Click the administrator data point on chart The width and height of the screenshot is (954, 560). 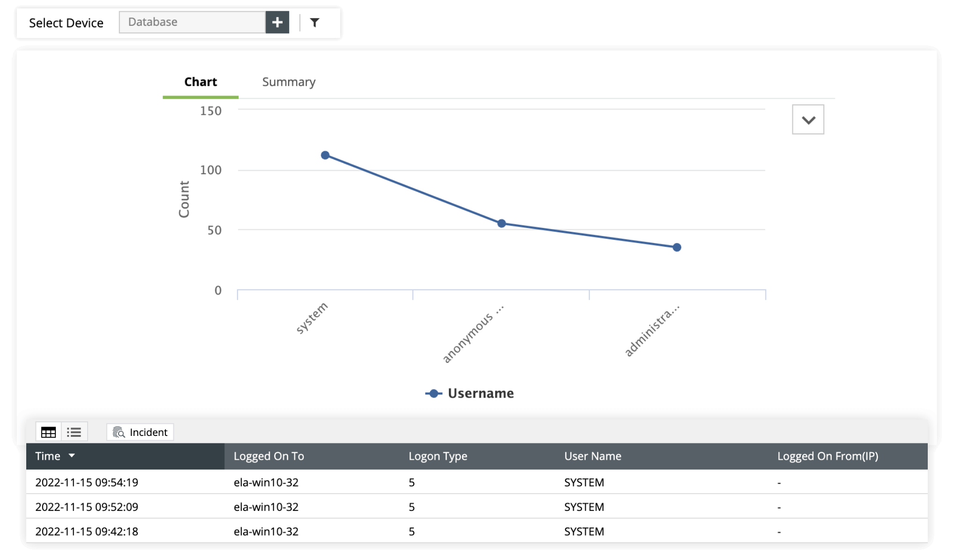tap(677, 247)
